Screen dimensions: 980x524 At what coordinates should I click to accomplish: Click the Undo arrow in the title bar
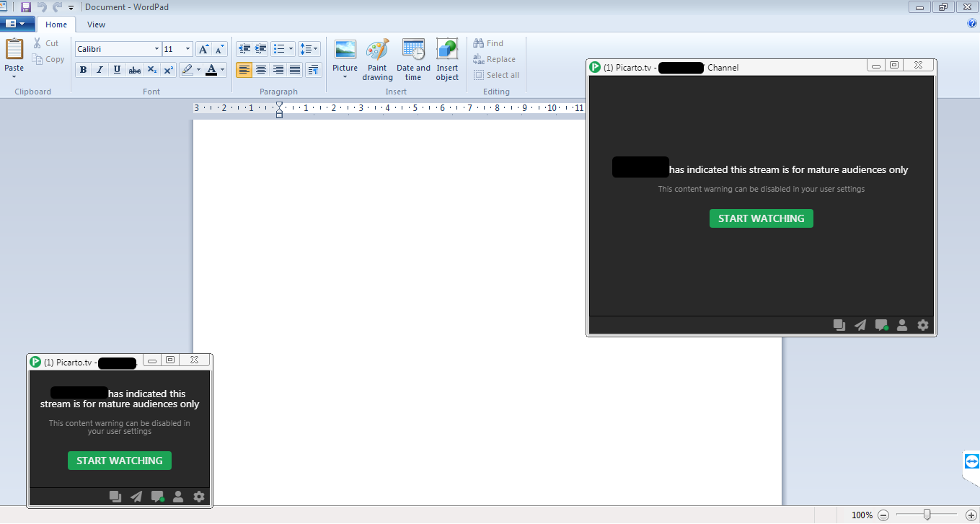(x=42, y=6)
